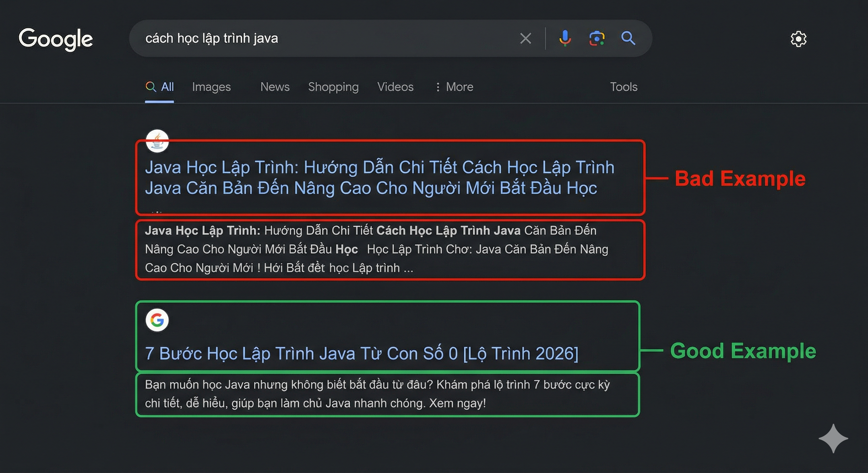Image resolution: width=868 pixels, height=473 pixels.
Task: Open the Shopping tab
Action: point(333,87)
